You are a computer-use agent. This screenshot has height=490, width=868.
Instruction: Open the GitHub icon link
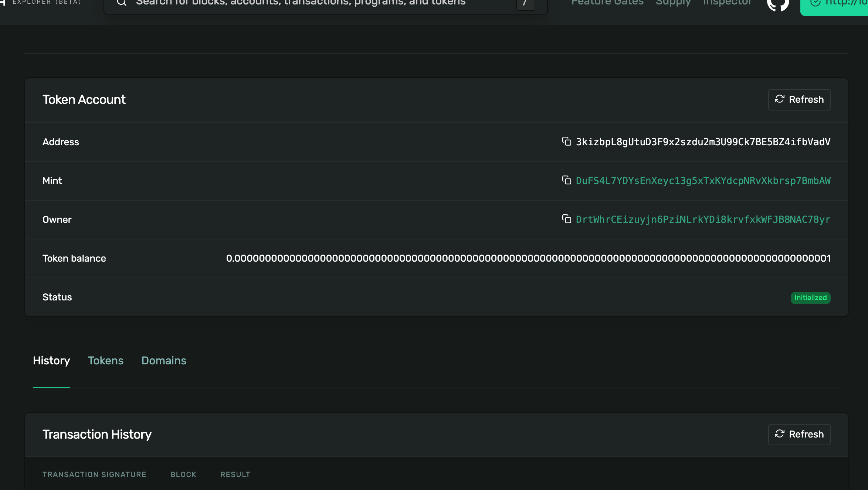pyautogui.click(x=778, y=4)
